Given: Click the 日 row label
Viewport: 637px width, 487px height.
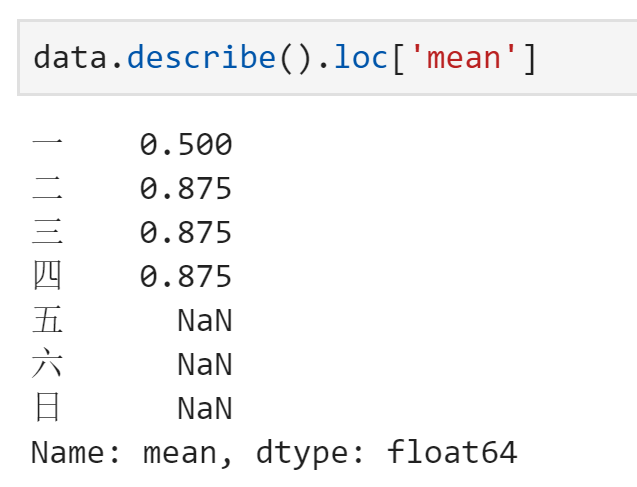Looking at the screenshot, I should [48, 407].
